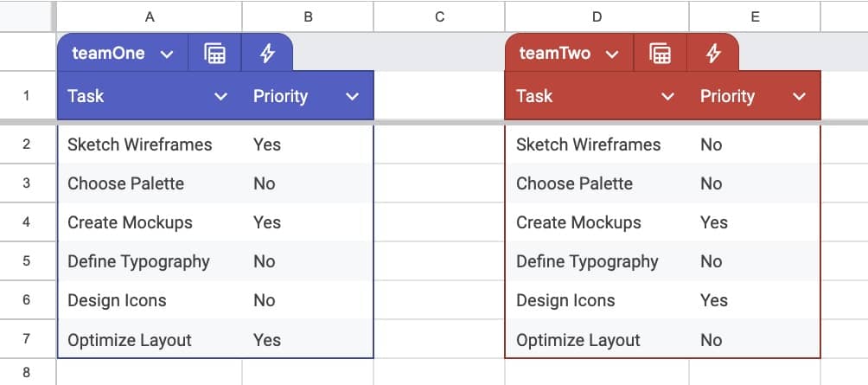The image size is (868, 385).
Task: Expand teamOne Task column filter arrow
Action: click(220, 97)
